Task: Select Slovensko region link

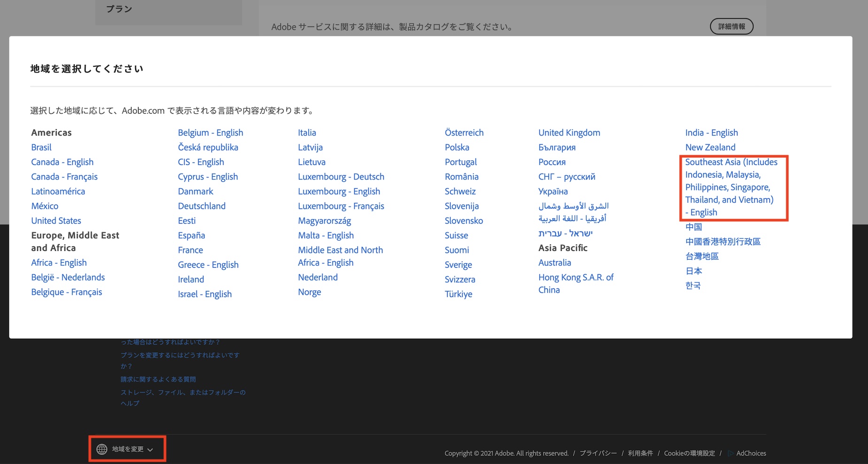Action: point(464,221)
